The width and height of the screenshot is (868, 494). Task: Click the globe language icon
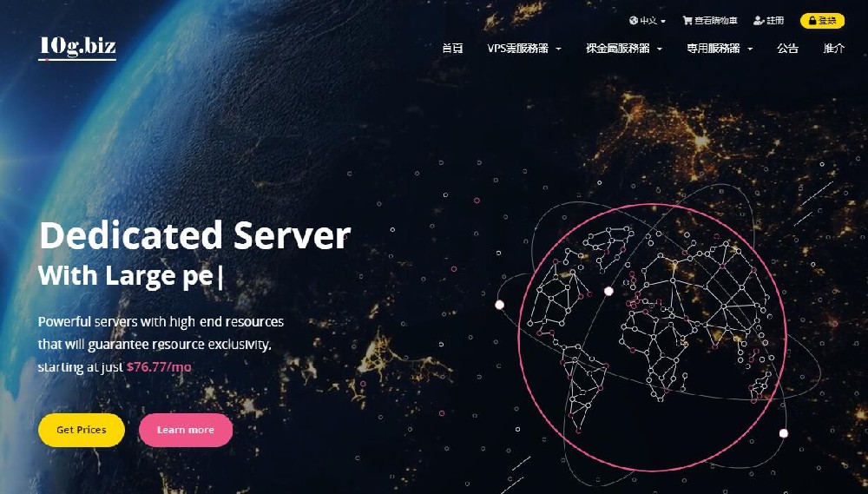pyautogui.click(x=634, y=21)
